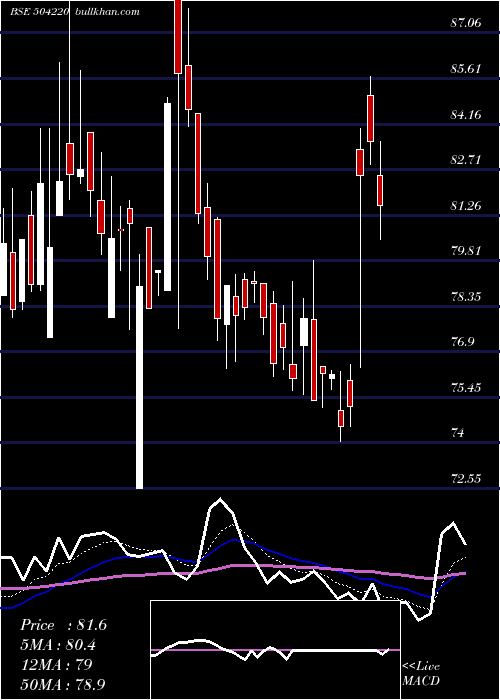Select the 75.45 price axis label

tap(466, 387)
